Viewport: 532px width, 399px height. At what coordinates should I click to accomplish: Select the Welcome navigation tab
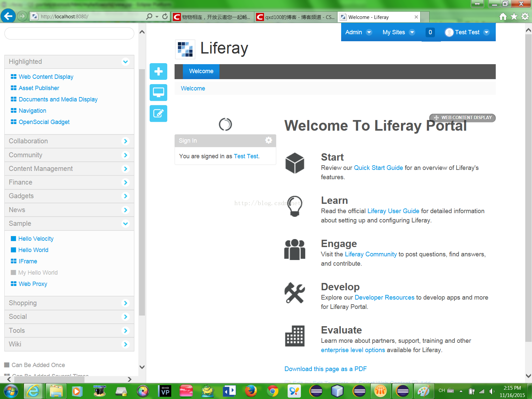click(x=201, y=71)
